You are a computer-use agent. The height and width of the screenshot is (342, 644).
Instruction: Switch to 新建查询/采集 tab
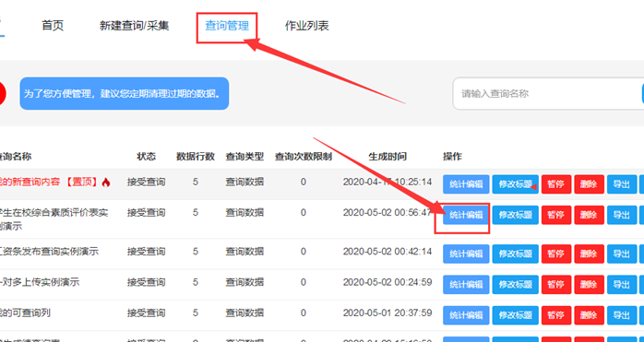pyautogui.click(x=135, y=26)
